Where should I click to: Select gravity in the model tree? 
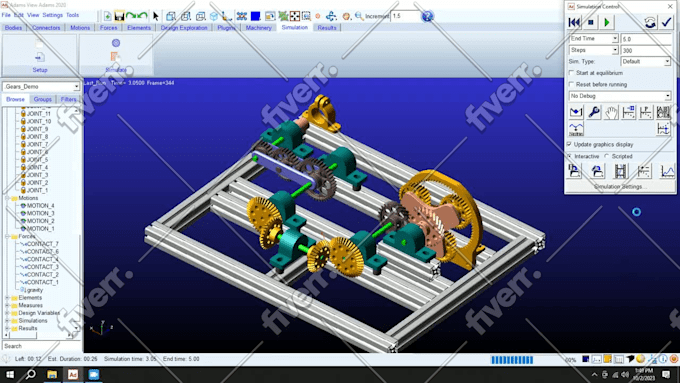pos(34,290)
